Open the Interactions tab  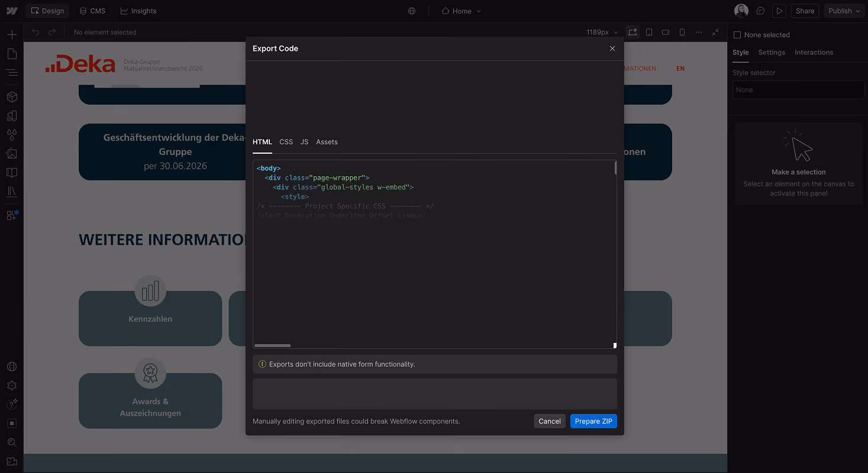pyautogui.click(x=814, y=53)
